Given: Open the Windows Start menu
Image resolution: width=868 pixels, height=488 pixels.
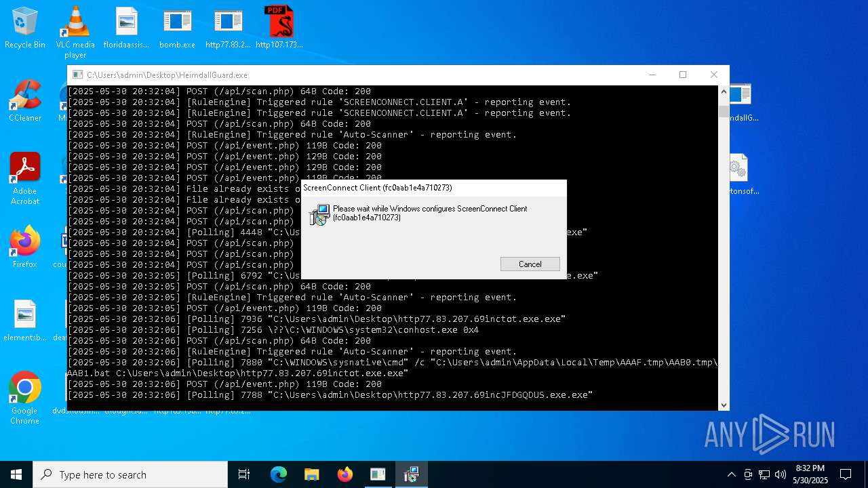Looking at the screenshot, I should point(16,474).
